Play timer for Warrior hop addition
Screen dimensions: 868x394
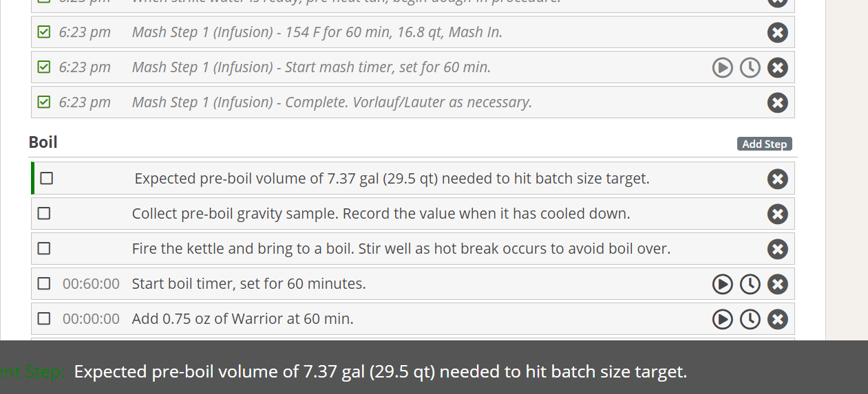coord(722,319)
